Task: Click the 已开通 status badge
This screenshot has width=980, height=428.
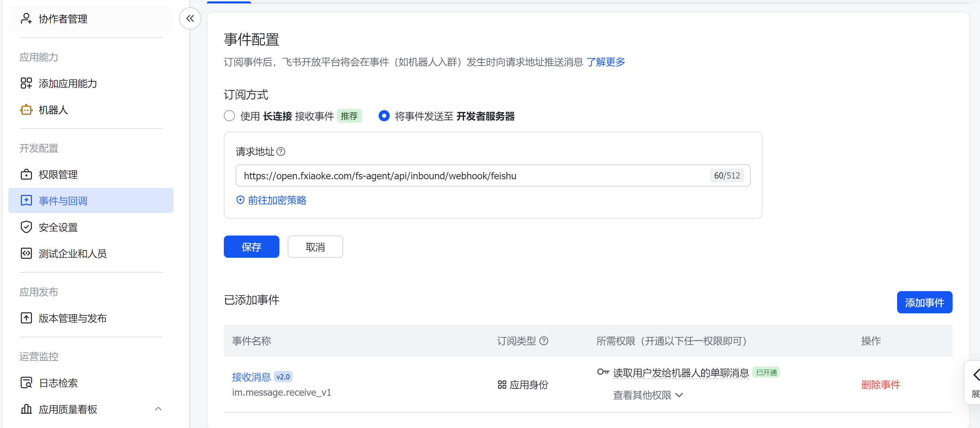Action: (x=766, y=372)
